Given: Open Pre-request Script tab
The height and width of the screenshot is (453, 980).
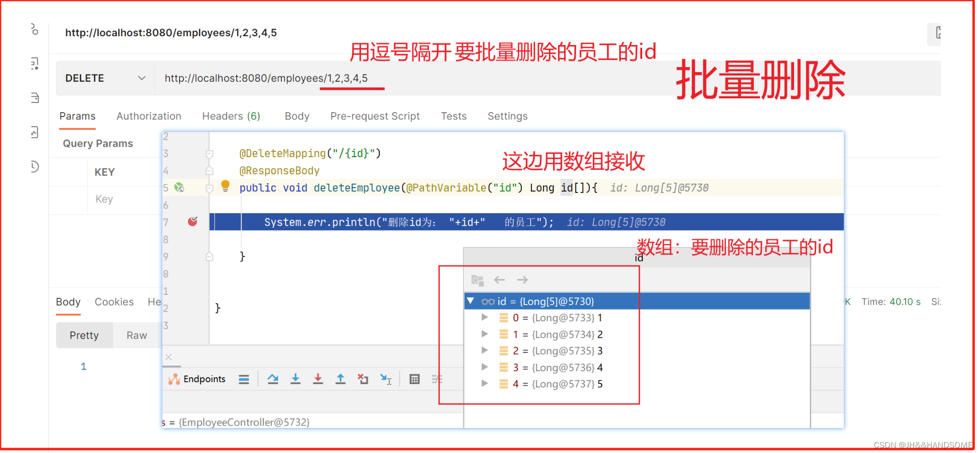Looking at the screenshot, I should 375,116.
